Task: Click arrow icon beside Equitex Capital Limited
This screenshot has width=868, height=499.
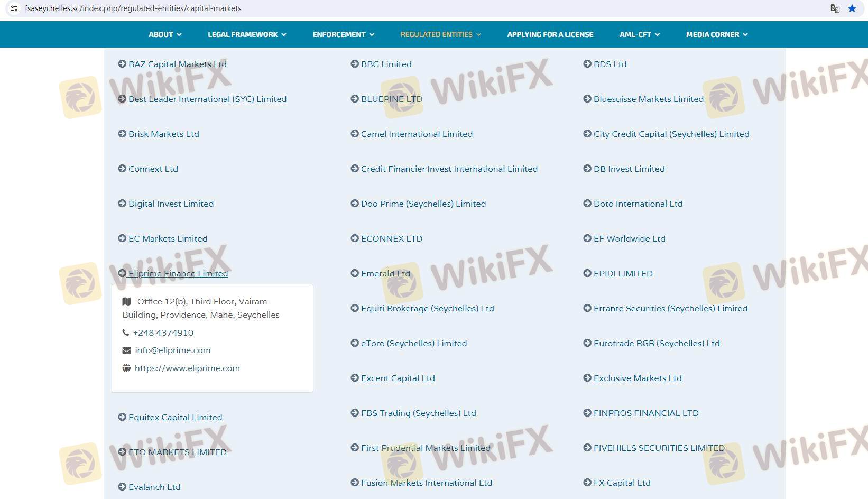Action: (x=122, y=417)
